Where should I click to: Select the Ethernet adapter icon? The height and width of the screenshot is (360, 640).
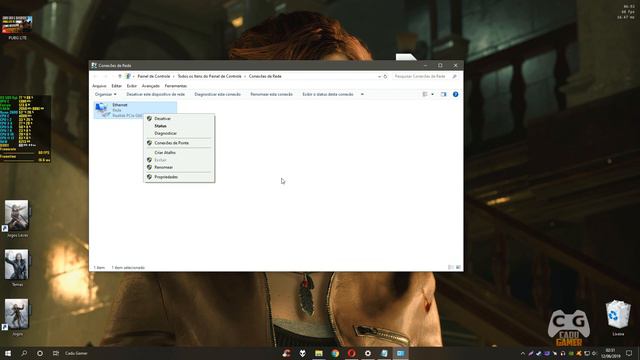(102, 110)
